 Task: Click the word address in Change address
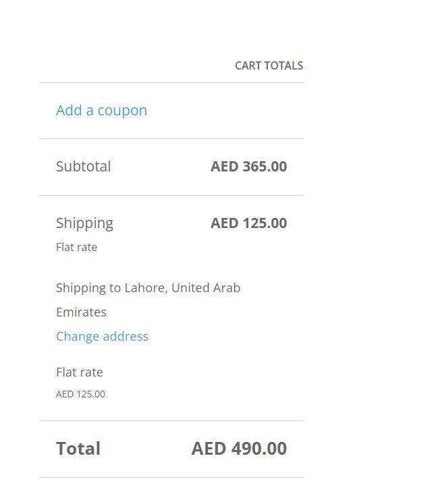click(x=126, y=336)
